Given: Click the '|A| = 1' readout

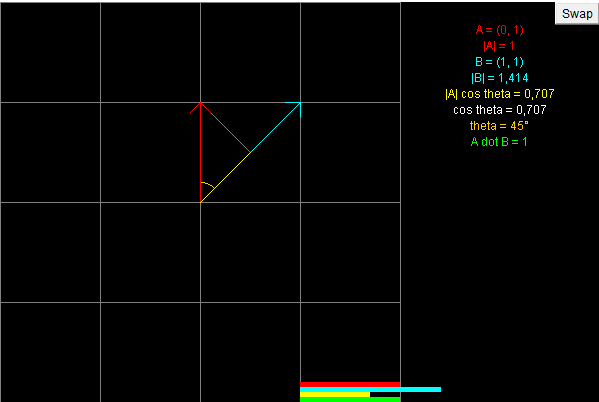Looking at the screenshot, I should pos(499,46).
